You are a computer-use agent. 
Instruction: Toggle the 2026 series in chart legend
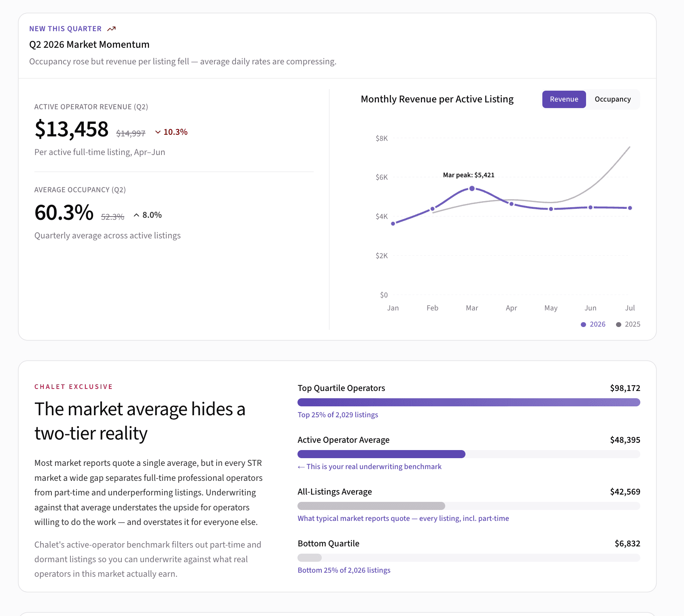coord(593,324)
